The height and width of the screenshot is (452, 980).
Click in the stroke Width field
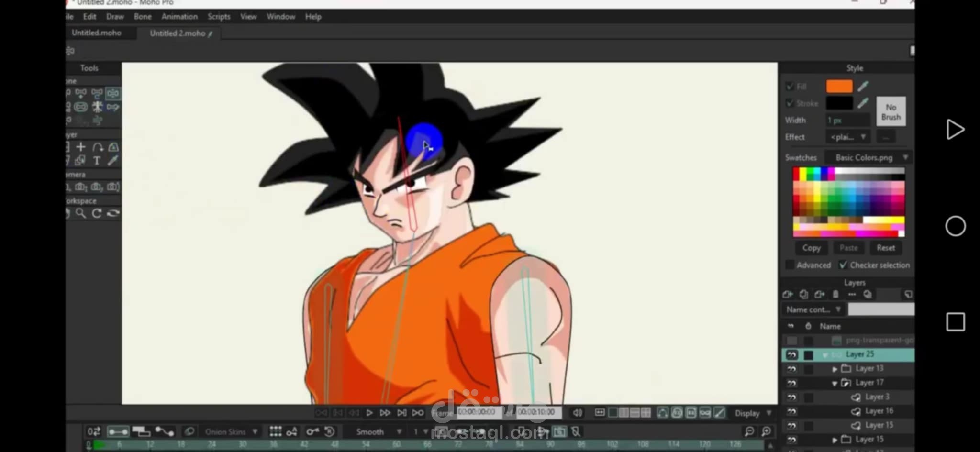tap(848, 120)
